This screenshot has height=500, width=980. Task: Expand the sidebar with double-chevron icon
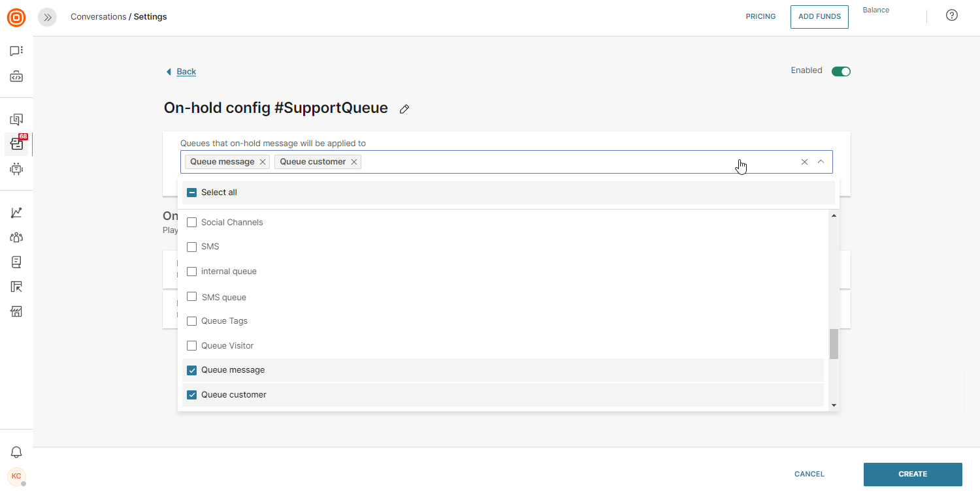[x=47, y=18]
